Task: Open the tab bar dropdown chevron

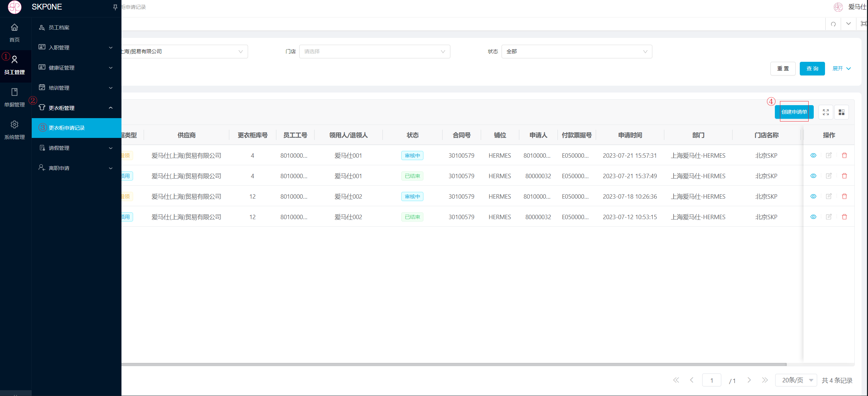Action: (848, 24)
